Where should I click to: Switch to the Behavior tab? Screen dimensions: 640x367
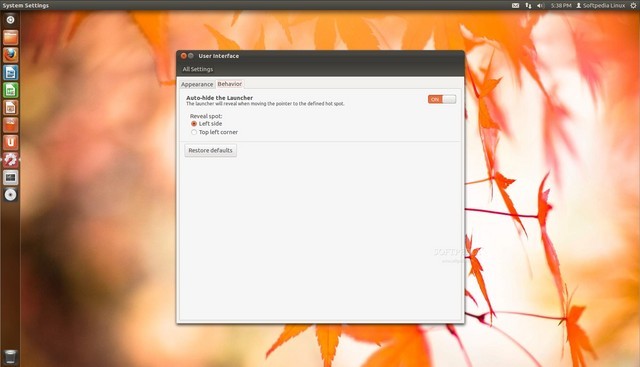[229, 84]
